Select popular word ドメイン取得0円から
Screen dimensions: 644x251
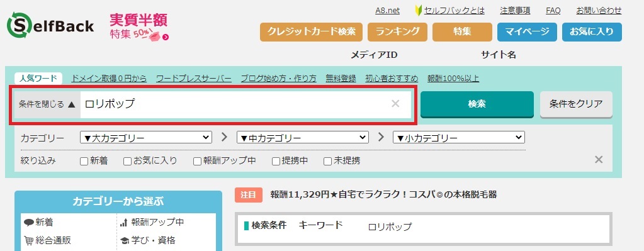[x=109, y=79]
